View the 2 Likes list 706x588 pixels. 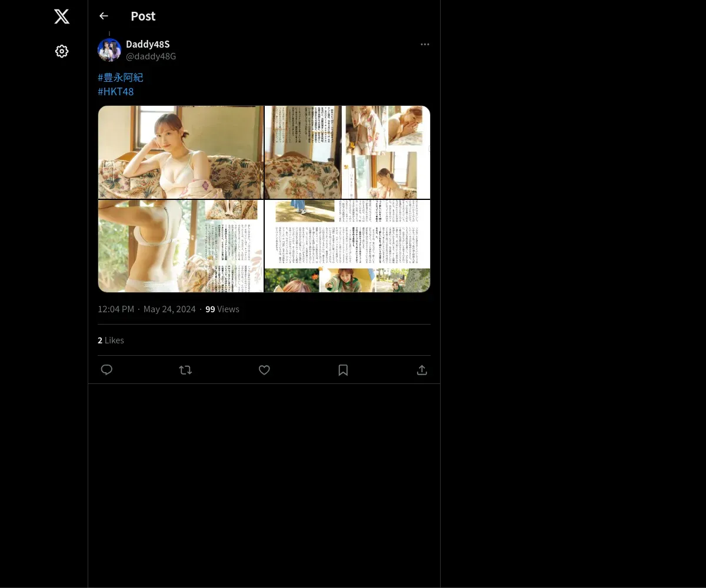point(111,340)
